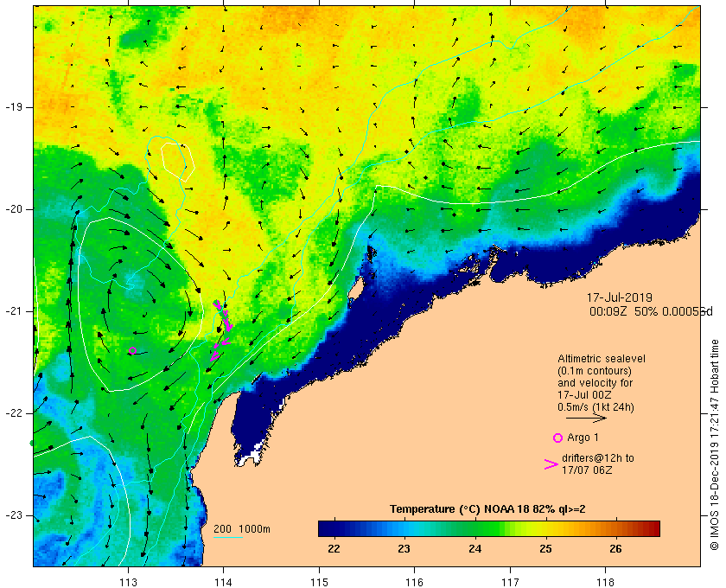
Task: Select the '00:09Z 50% 0.00056d' text
Action: [651, 311]
